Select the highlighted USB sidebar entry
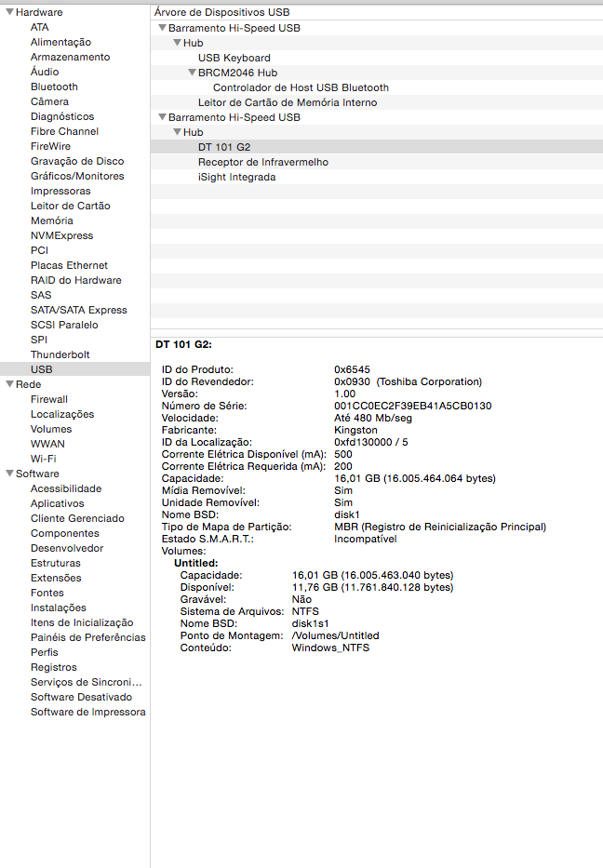The height and width of the screenshot is (868, 603). (74, 369)
